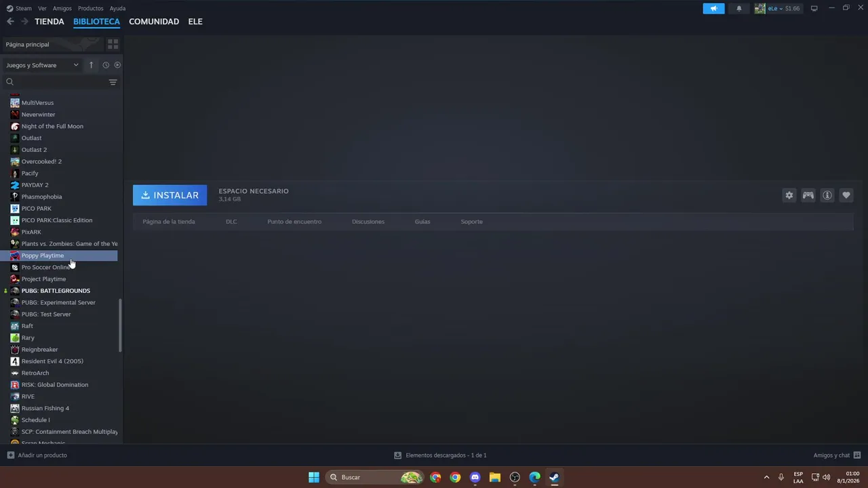Open the ELE profile tab

(195, 22)
